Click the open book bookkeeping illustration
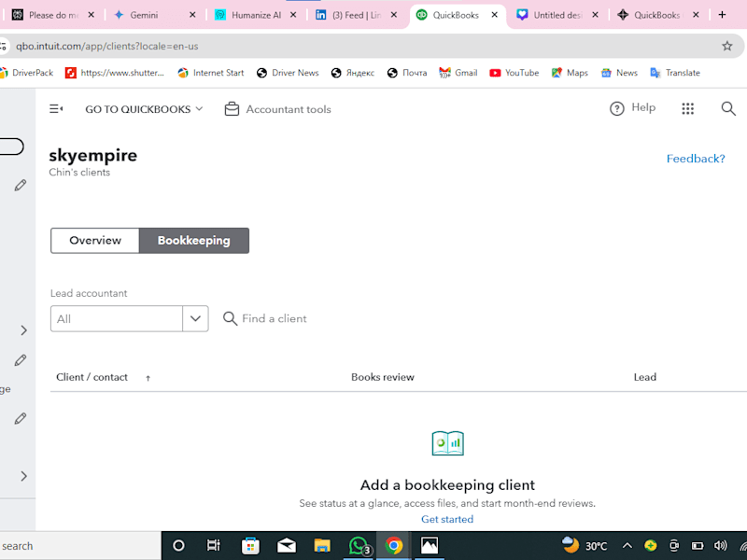 pyautogui.click(x=447, y=443)
